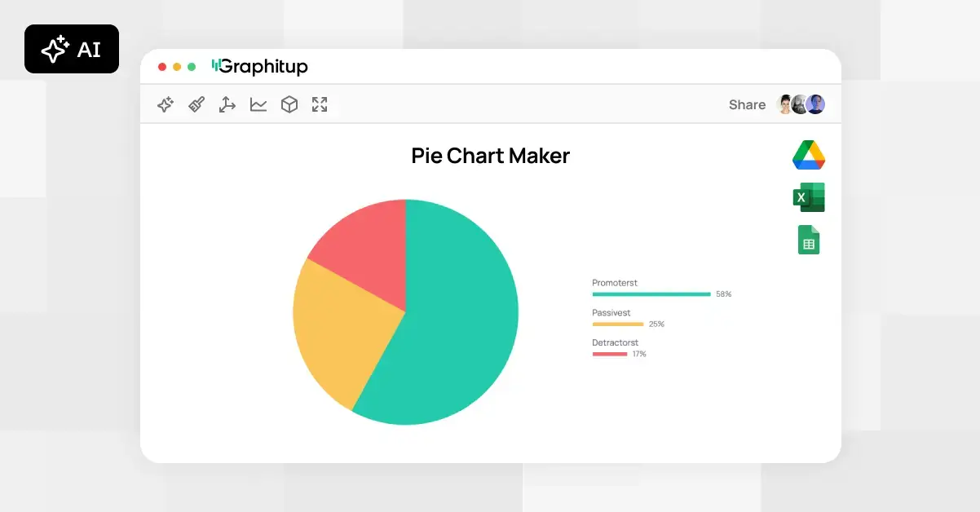Screen dimensions: 980x512
Task: Import data from Google Drive
Action: pos(808,155)
